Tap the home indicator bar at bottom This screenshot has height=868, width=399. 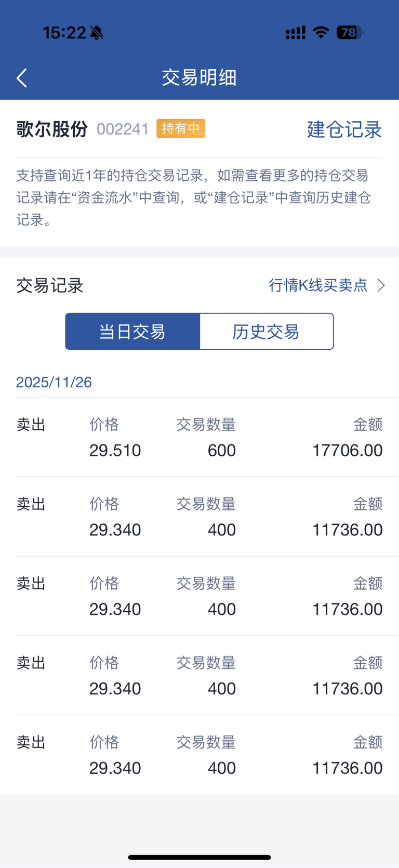[199, 857]
